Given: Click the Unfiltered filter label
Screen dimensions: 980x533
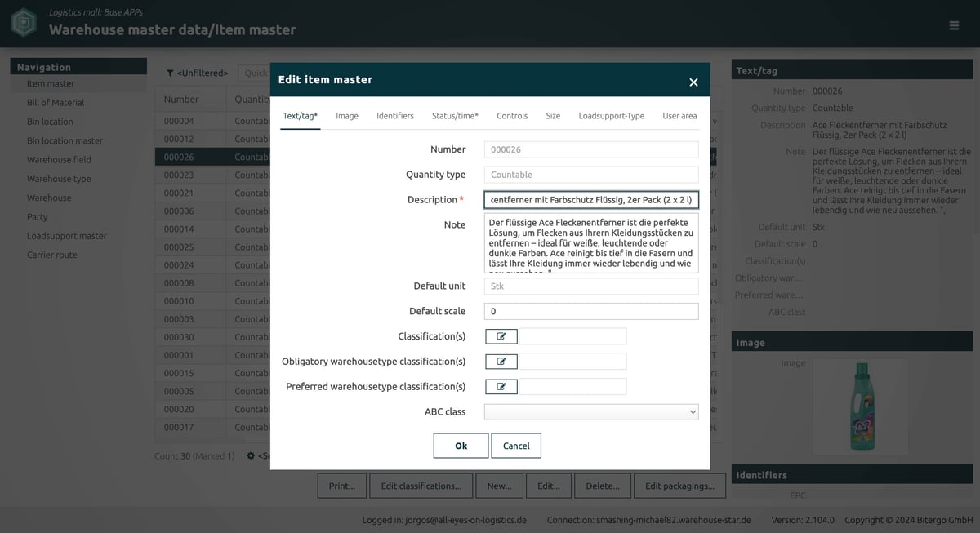Looking at the screenshot, I should [x=203, y=73].
